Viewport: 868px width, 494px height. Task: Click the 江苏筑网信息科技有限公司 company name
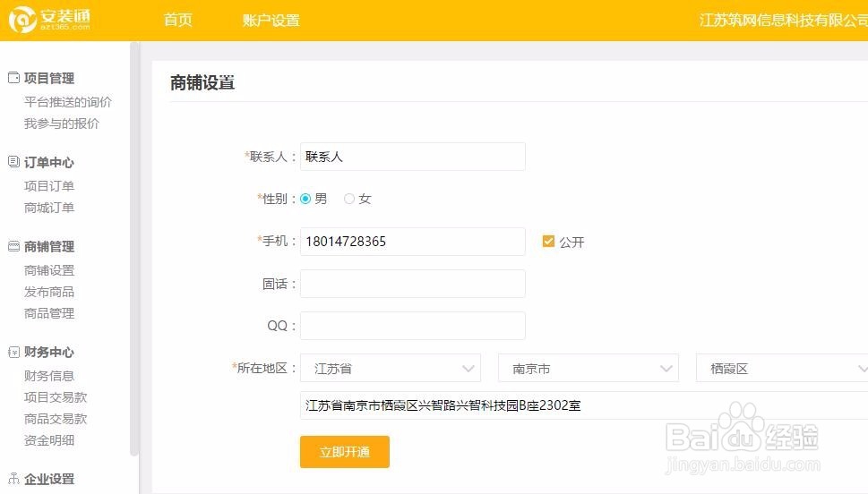click(x=783, y=21)
